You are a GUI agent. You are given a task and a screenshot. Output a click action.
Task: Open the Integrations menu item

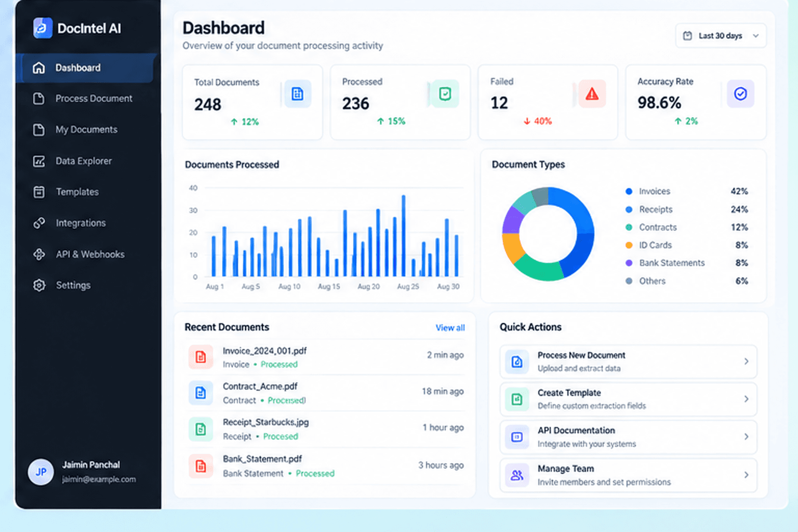coord(87,223)
